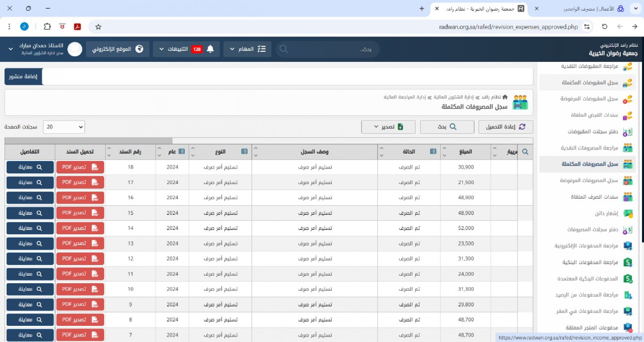Click the notifications bell icon

tap(210, 49)
